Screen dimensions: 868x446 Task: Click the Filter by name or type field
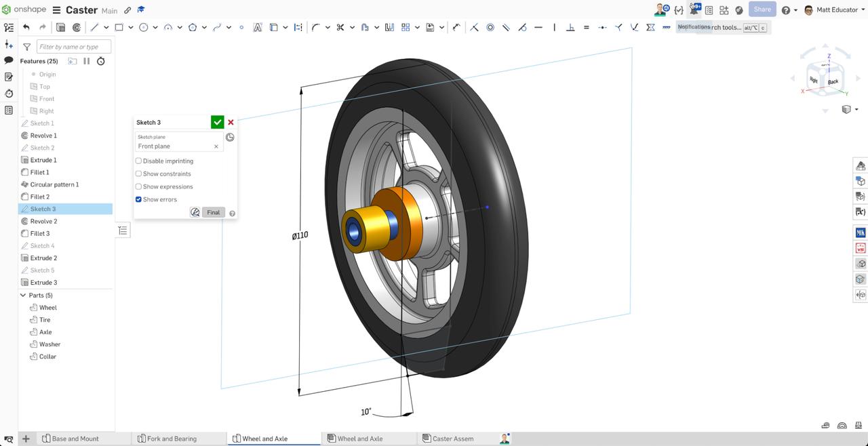tap(73, 46)
